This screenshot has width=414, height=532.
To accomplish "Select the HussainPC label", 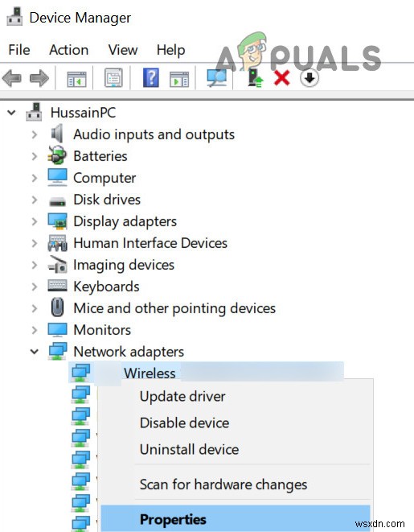I will point(83,113).
